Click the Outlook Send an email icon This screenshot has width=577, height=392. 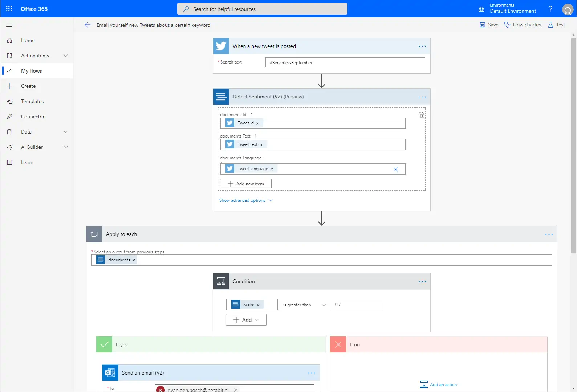(x=110, y=373)
